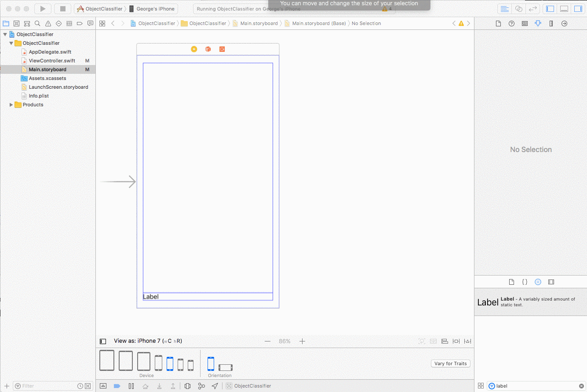Screen dimensions: 587x392
Task: Stop the running ObjectClassifier app
Action: point(63,9)
